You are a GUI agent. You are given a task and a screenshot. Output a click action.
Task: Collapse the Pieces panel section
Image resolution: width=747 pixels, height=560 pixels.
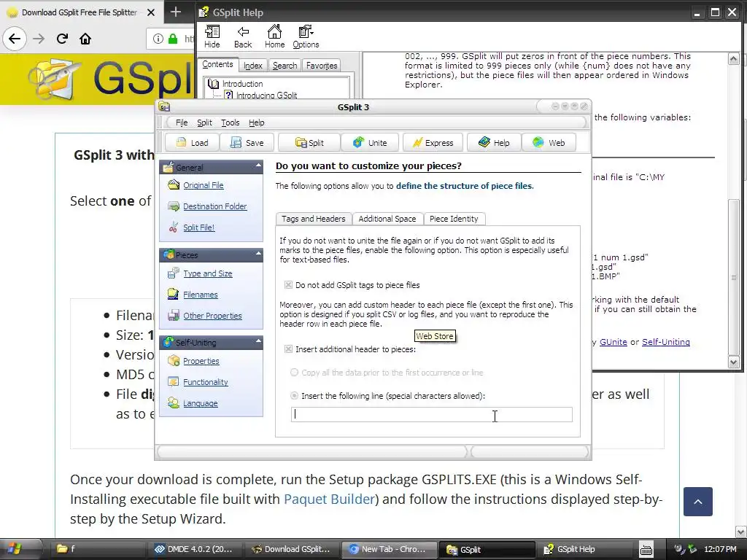[x=258, y=254]
